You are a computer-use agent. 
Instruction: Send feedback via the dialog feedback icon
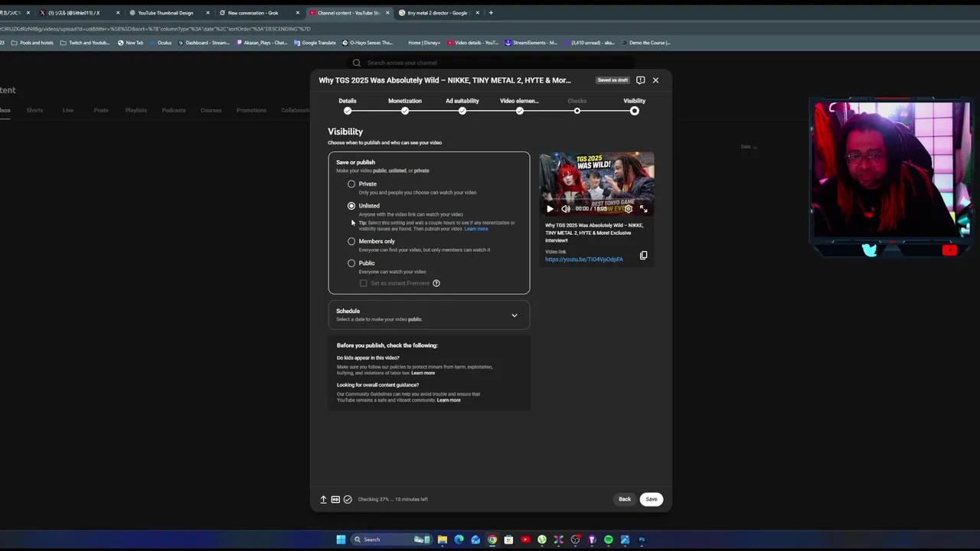(x=641, y=80)
